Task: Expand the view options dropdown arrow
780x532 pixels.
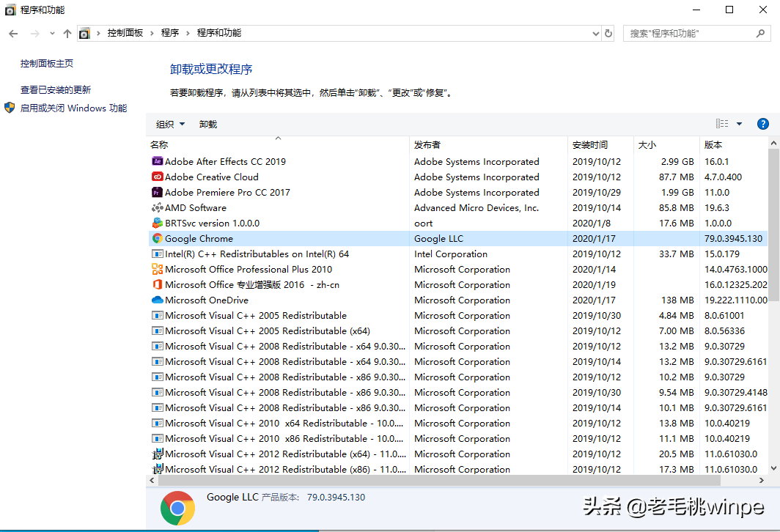Action: click(x=739, y=124)
